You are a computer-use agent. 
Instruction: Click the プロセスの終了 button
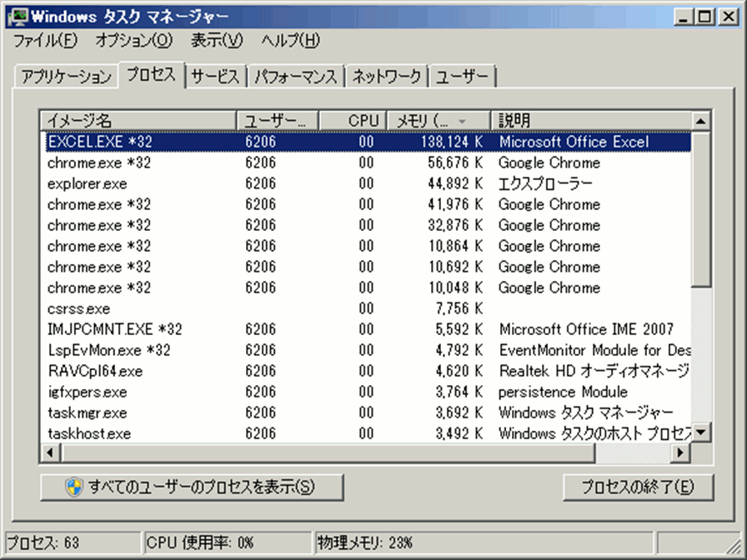(x=638, y=487)
